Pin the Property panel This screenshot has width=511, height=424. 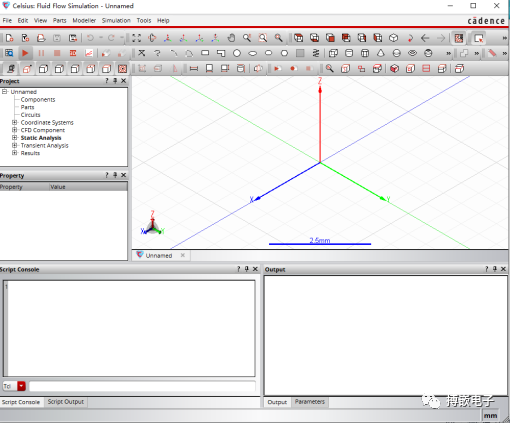[x=115, y=175]
